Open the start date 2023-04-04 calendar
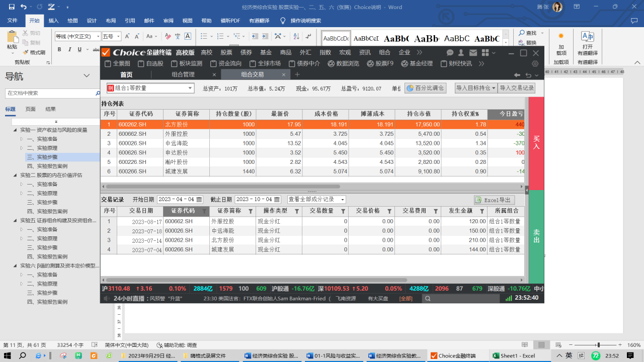 [199, 200]
